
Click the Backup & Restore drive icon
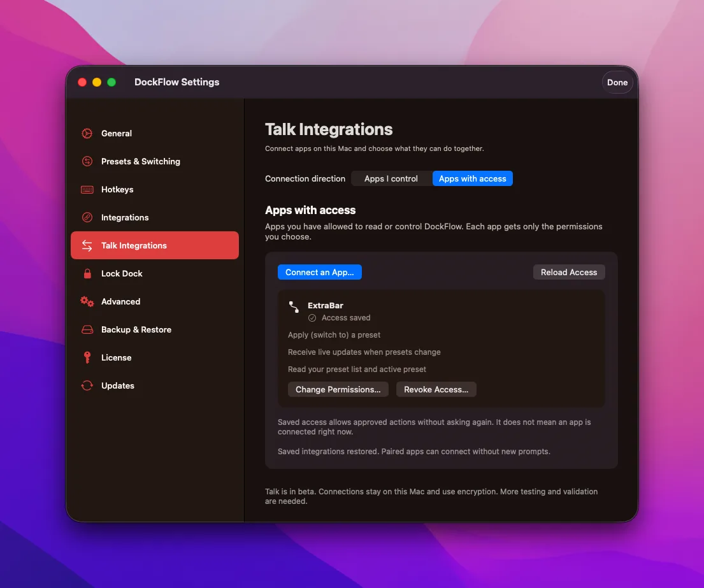[x=87, y=329]
